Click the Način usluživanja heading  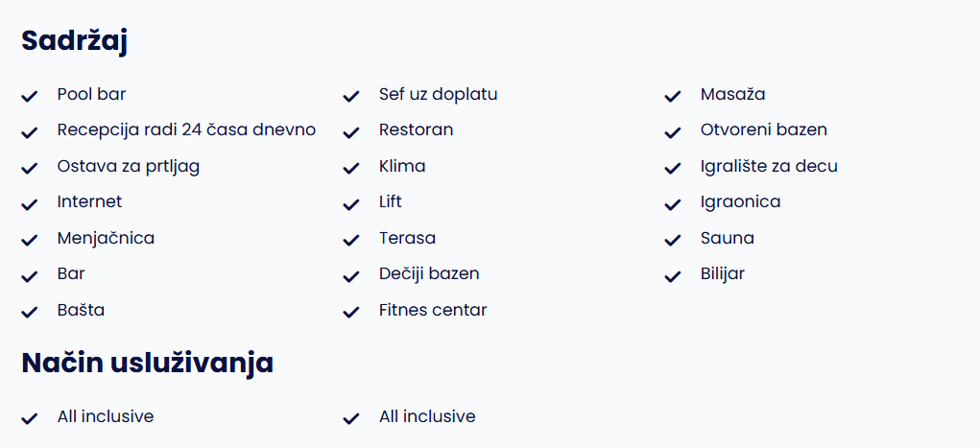pyautogui.click(x=148, y=363)
